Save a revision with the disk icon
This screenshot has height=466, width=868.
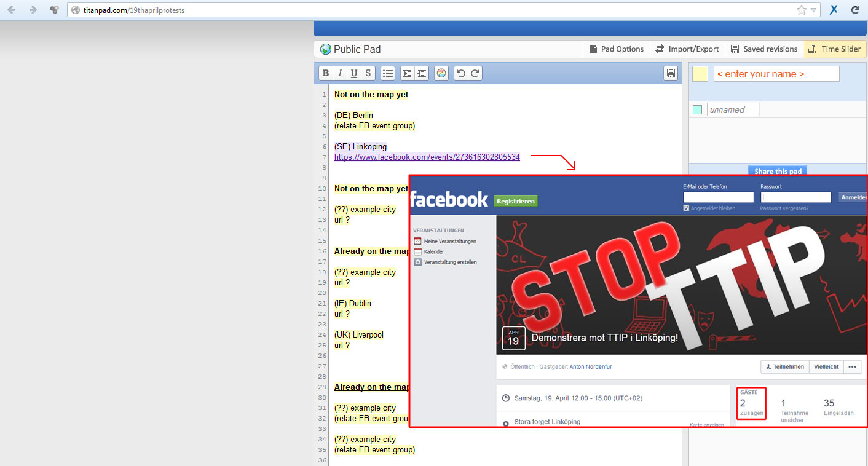tap(671, 74)
